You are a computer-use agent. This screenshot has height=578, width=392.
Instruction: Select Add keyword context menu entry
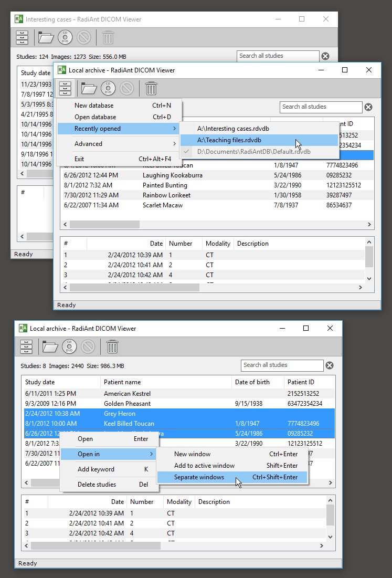(x=110, y=469)
